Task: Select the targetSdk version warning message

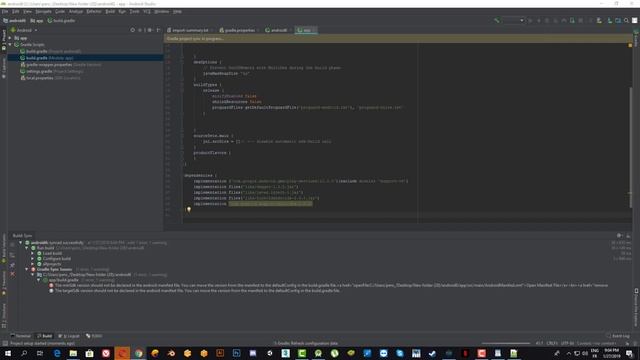Action: [194, 291]
